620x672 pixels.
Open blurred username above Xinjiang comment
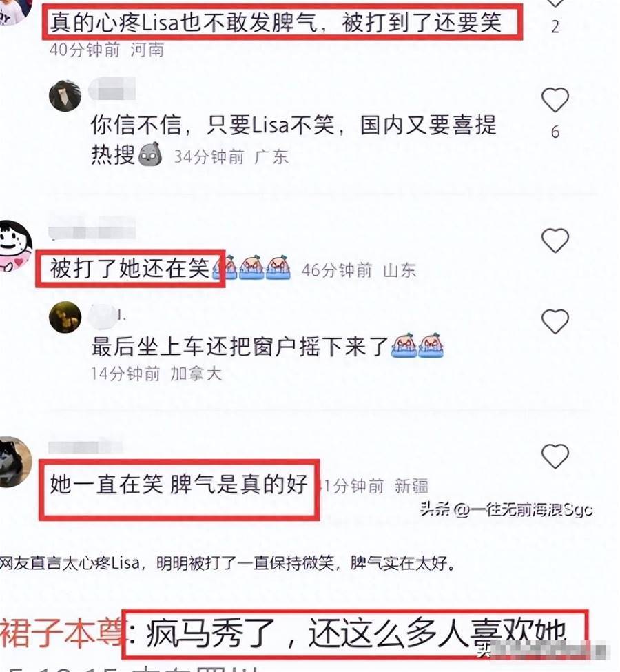pos(85,447)
